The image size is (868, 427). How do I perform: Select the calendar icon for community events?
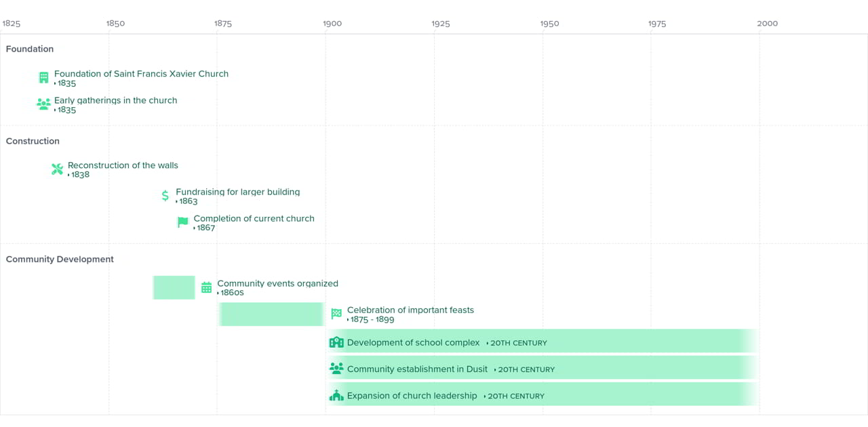click(207, 288)
